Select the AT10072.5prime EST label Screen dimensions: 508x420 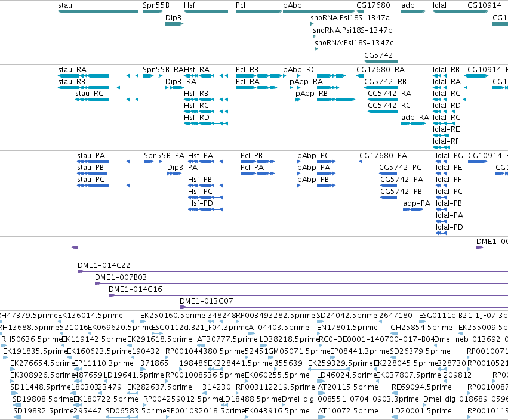(348, 411)
